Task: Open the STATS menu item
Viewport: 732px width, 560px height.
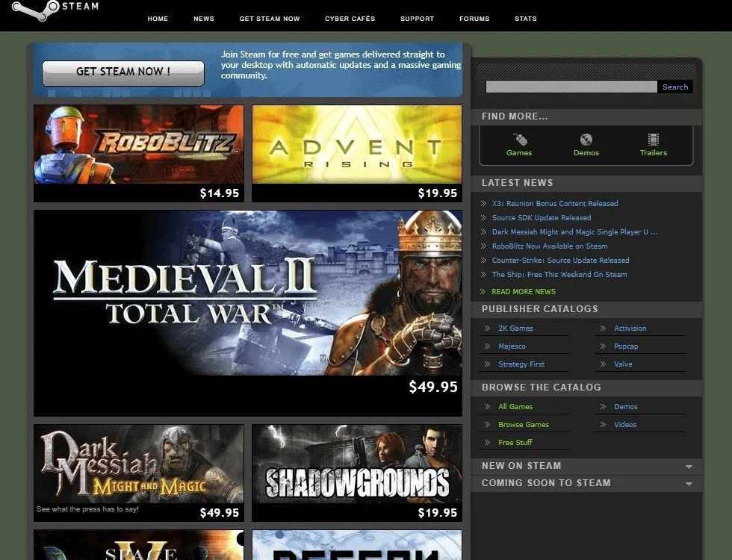Action: click(x=526, y=19)
